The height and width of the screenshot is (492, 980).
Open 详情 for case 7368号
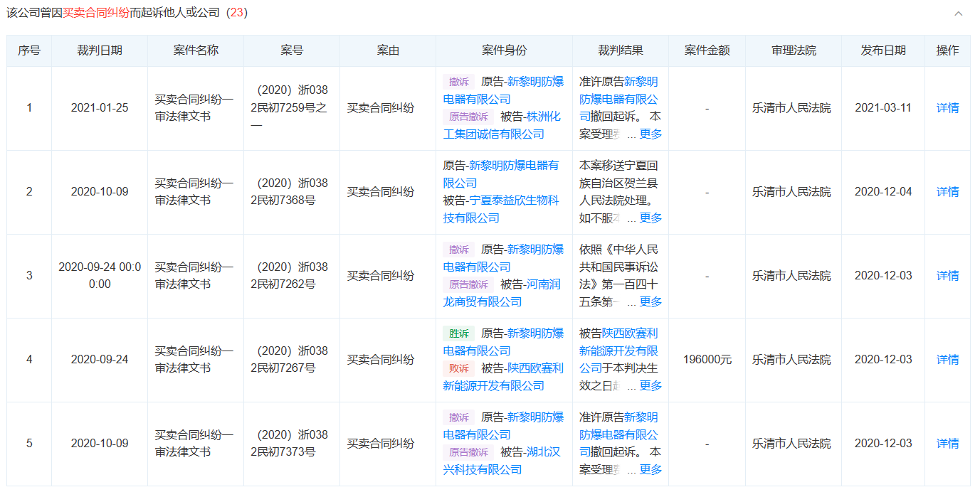[947, 192]
